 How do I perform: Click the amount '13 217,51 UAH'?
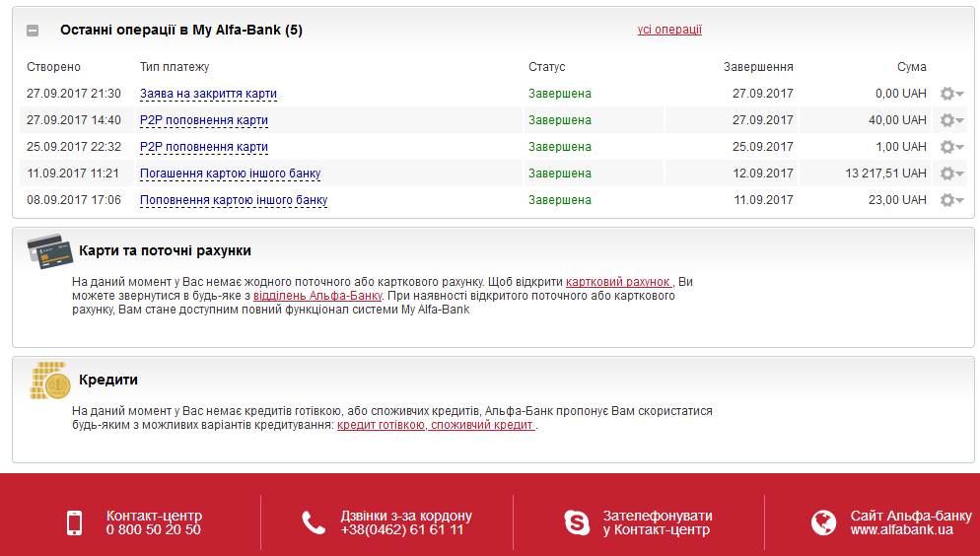pos(885,174)
